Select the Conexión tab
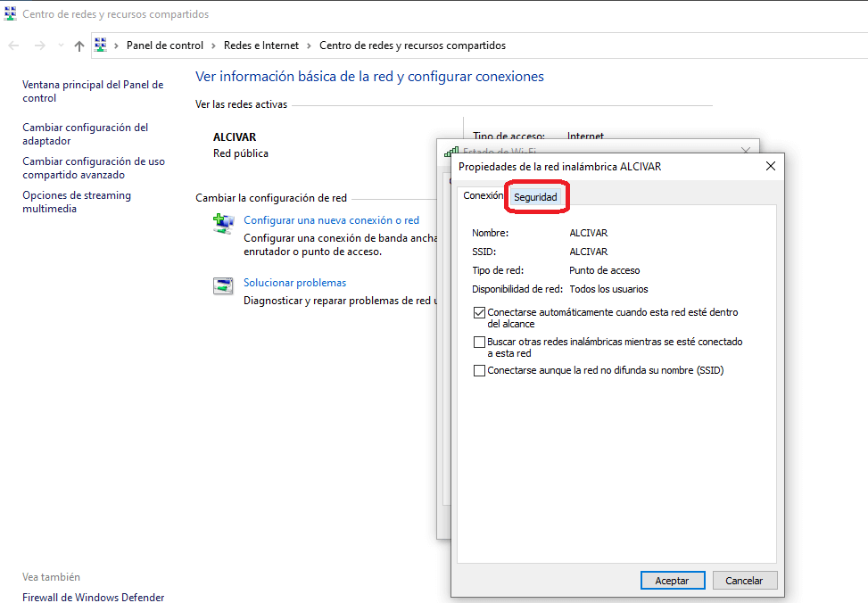The width and height of the screenshot is (868, 603). pos(483,196)
